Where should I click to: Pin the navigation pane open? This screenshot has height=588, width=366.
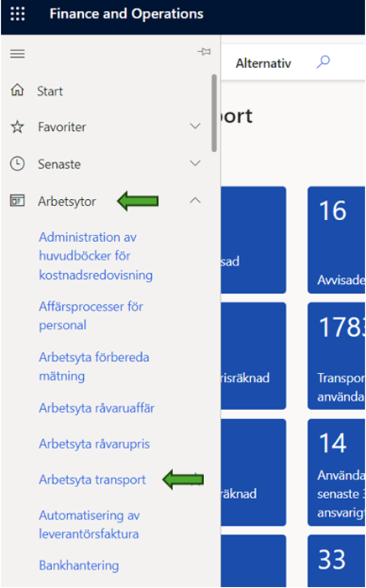204,52
